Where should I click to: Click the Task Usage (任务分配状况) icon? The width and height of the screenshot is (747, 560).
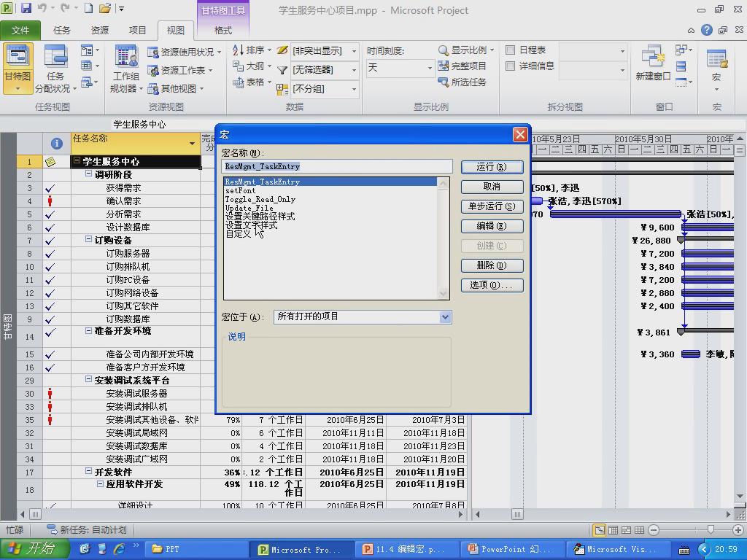click(55, 56)
